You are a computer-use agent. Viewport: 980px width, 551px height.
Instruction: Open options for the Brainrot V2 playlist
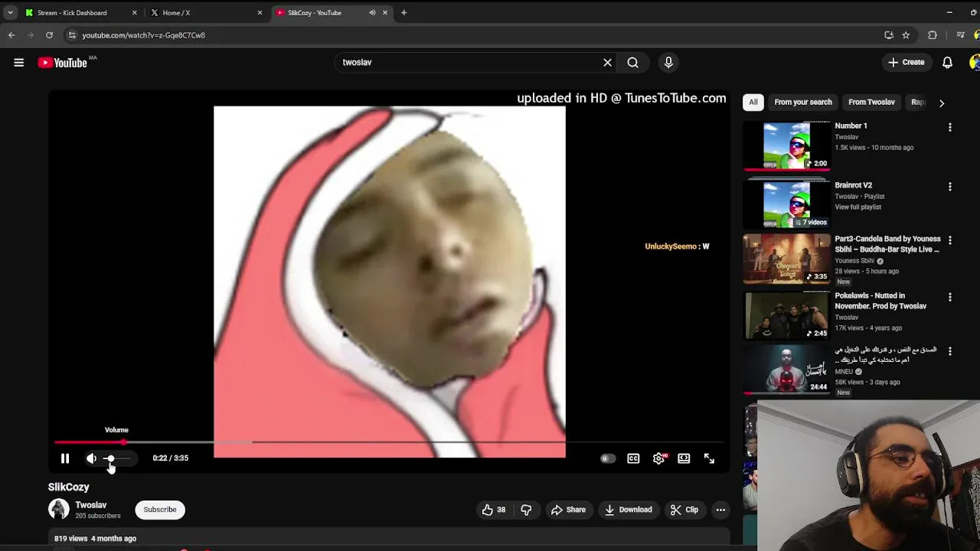tap(950, 187)
